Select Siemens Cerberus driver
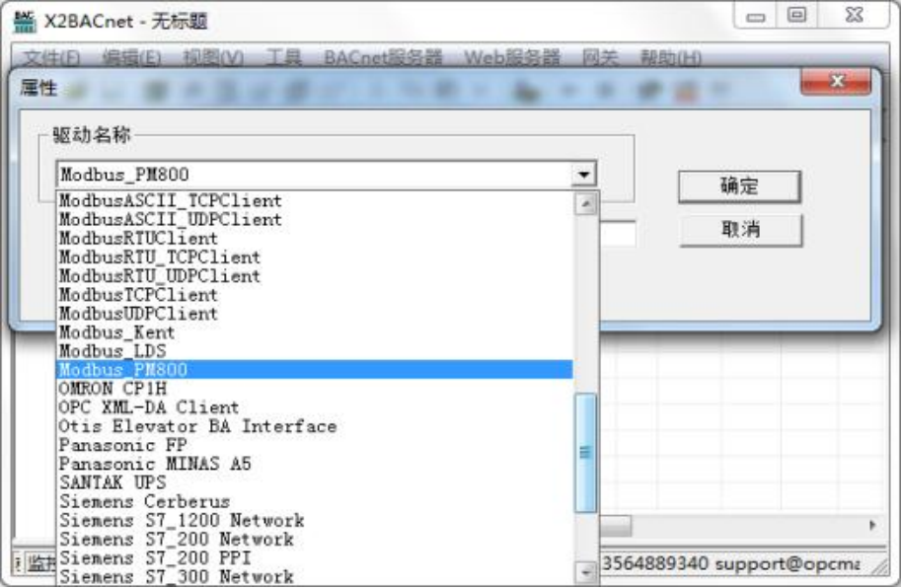The image size is (901, 588). (315, 501)
